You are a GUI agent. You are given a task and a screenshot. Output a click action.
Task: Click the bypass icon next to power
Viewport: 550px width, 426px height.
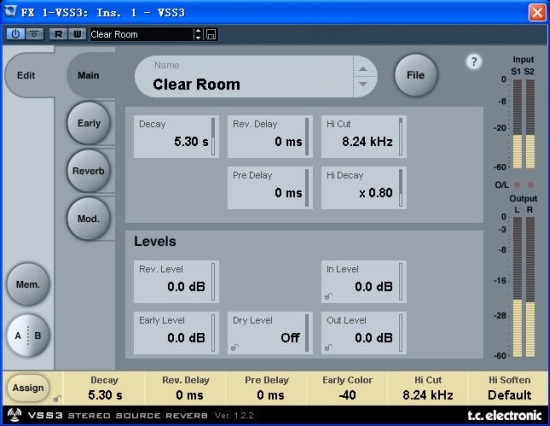coord(34,34)
